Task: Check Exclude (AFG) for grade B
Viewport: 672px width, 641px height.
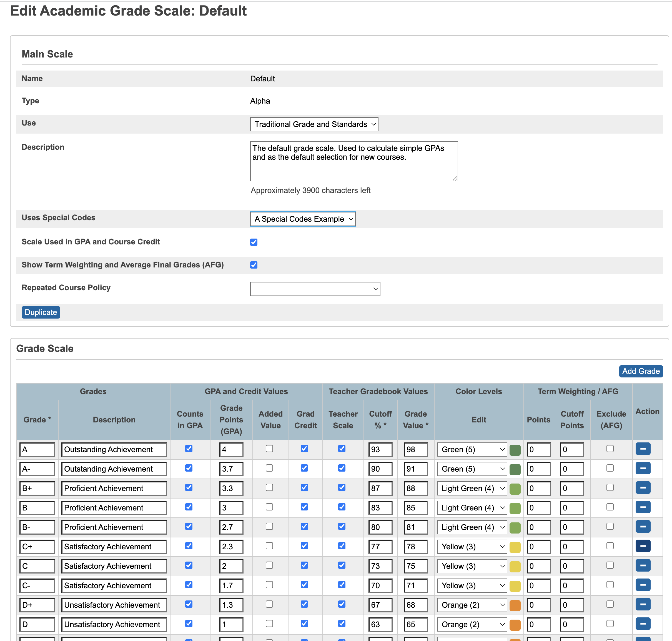Action: (x=610, y=507)
